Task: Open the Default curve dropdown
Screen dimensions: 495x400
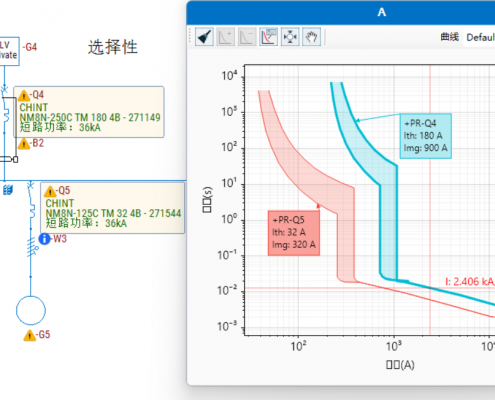Action: click(479, 37)
